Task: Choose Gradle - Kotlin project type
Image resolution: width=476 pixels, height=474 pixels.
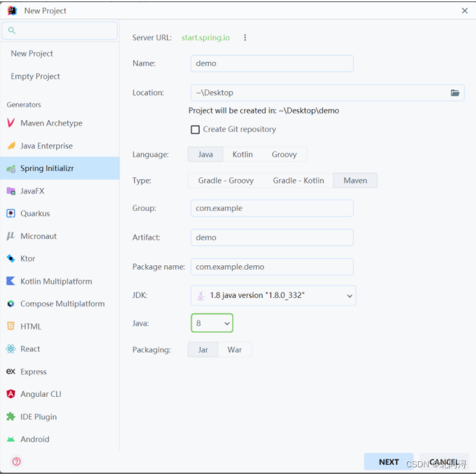Action: [x=299, y=181]
